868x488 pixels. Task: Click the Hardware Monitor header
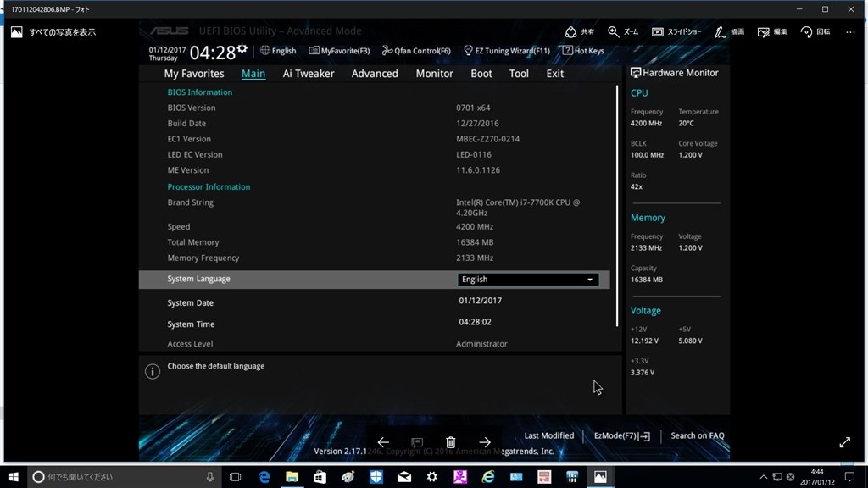point(674,73)
